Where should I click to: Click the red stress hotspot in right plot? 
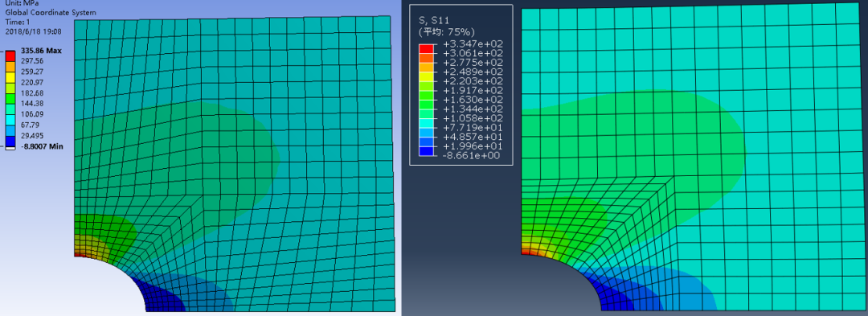click(527, 252)
